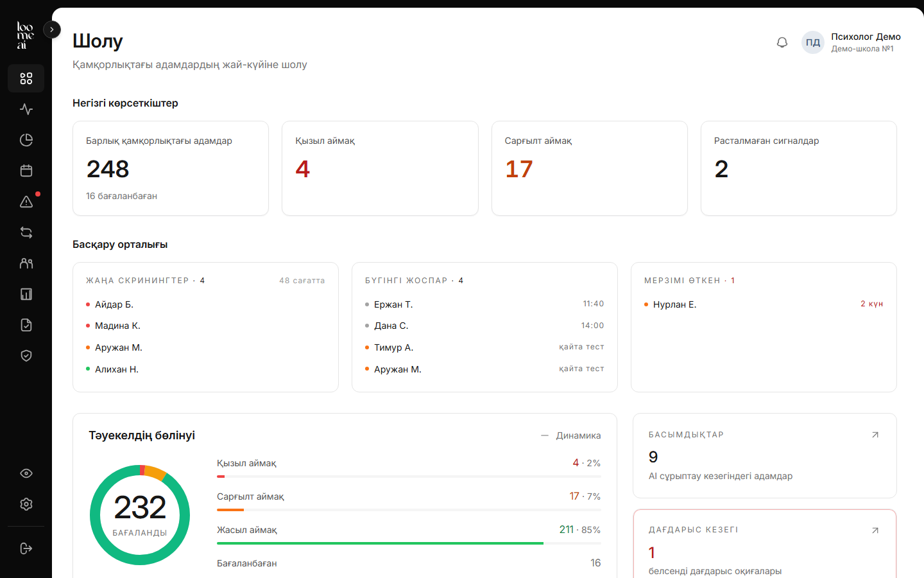Open the Сарғылт аймақ card showing 17
Screen dimensions: 924x578
coord(590,168)
